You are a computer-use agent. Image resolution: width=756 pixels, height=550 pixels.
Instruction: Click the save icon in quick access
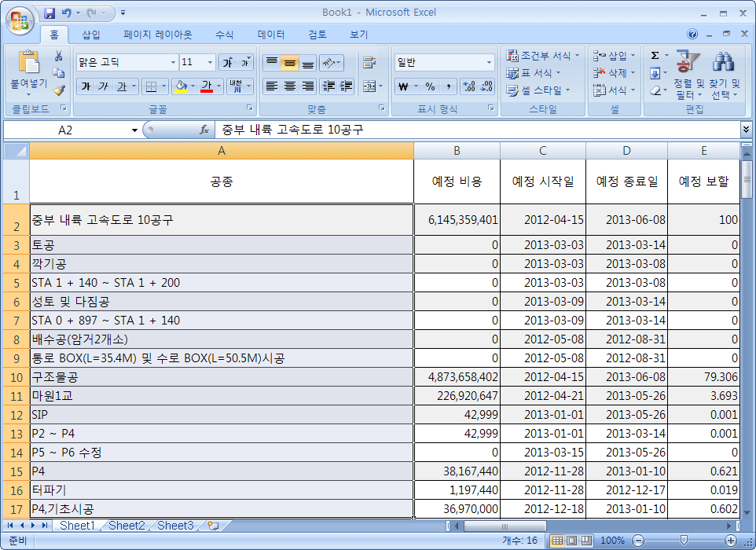pos(50,13)
